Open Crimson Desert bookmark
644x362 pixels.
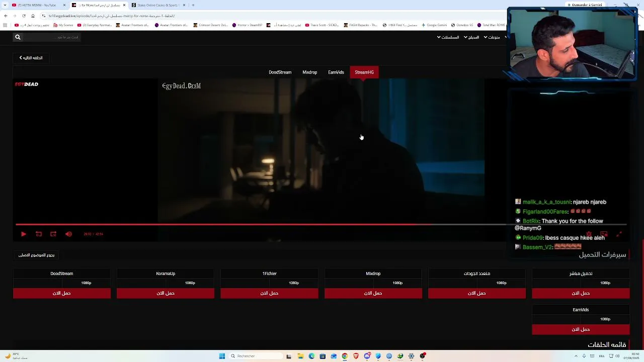[211, 25]
